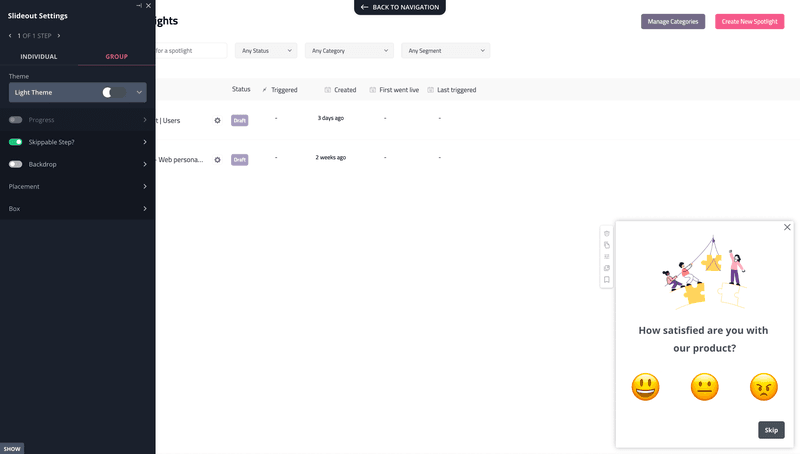The image size is (800, 454).
Task: Toggle the Progress switch
Action: (x=16, y=120)
